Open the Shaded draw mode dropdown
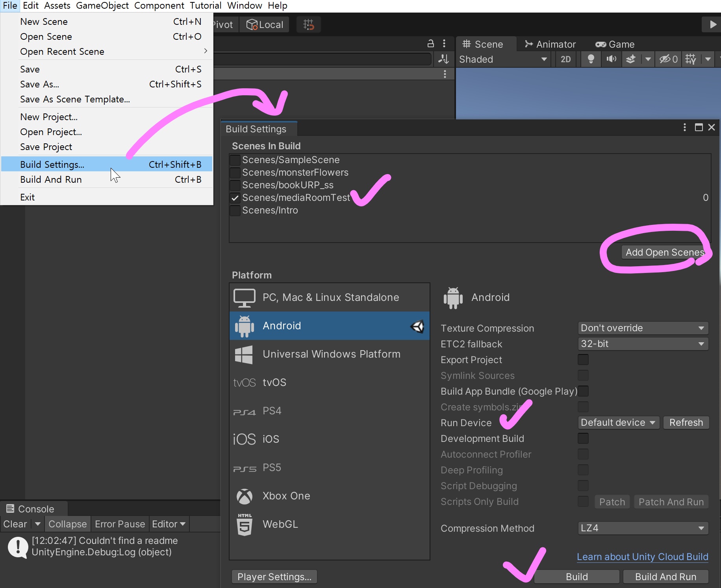 click(503, 59)
